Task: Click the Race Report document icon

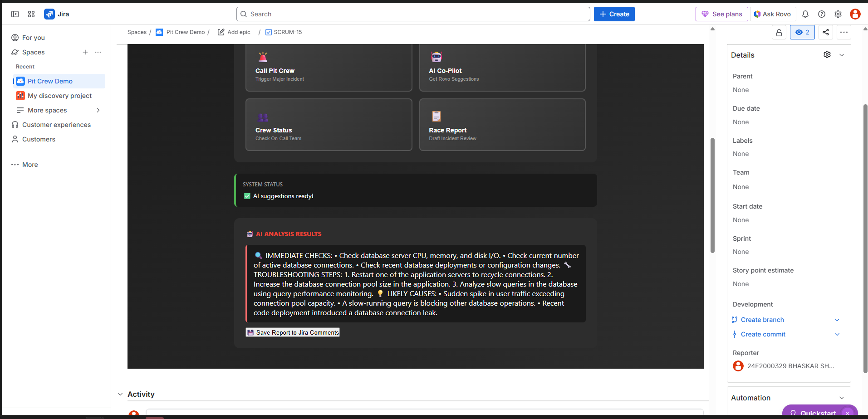Action: [x=436, y=116]
